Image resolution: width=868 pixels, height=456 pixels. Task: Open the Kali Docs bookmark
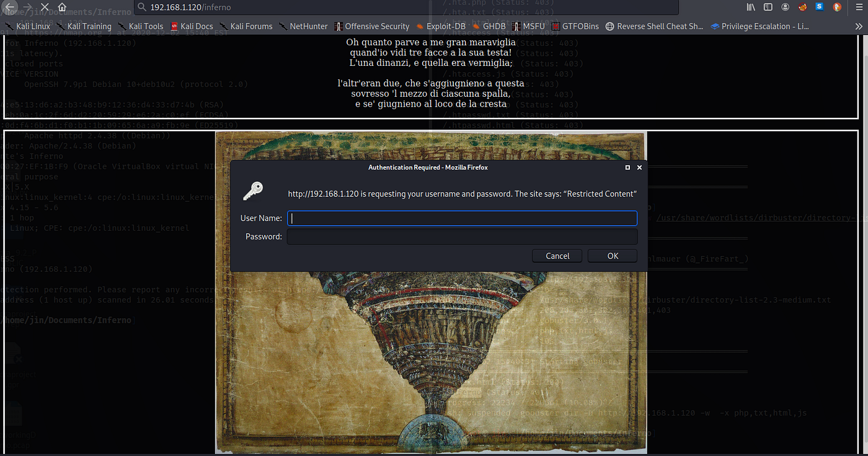[192, 26]
